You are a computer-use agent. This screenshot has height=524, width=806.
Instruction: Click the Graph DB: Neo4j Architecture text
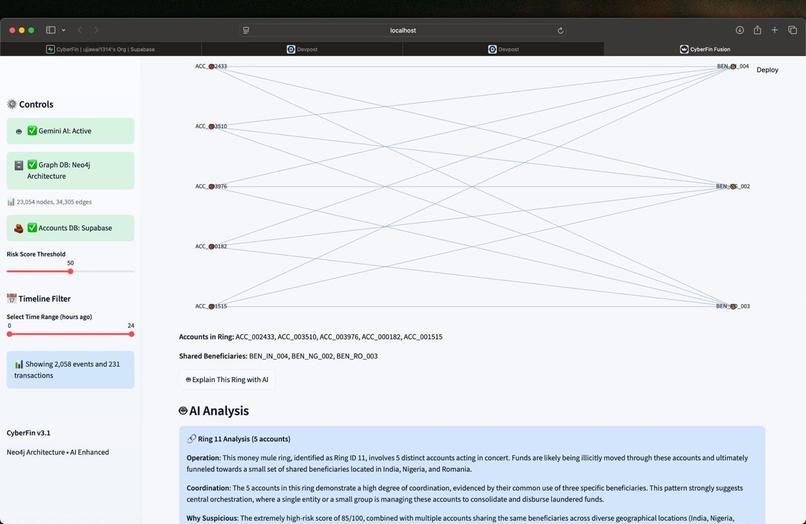(59, 170)
